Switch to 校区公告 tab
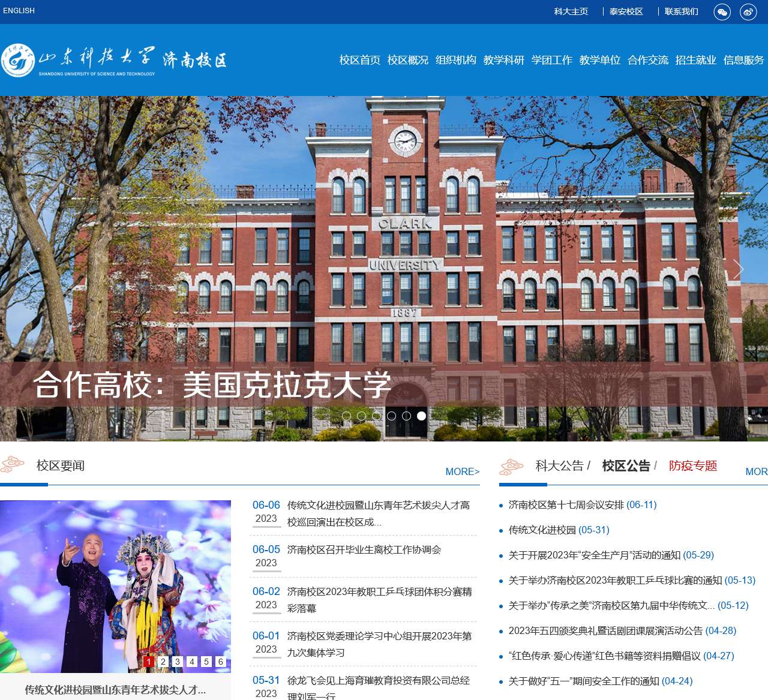The height and width of the screenshot is (700, 768). click(626, 466)
